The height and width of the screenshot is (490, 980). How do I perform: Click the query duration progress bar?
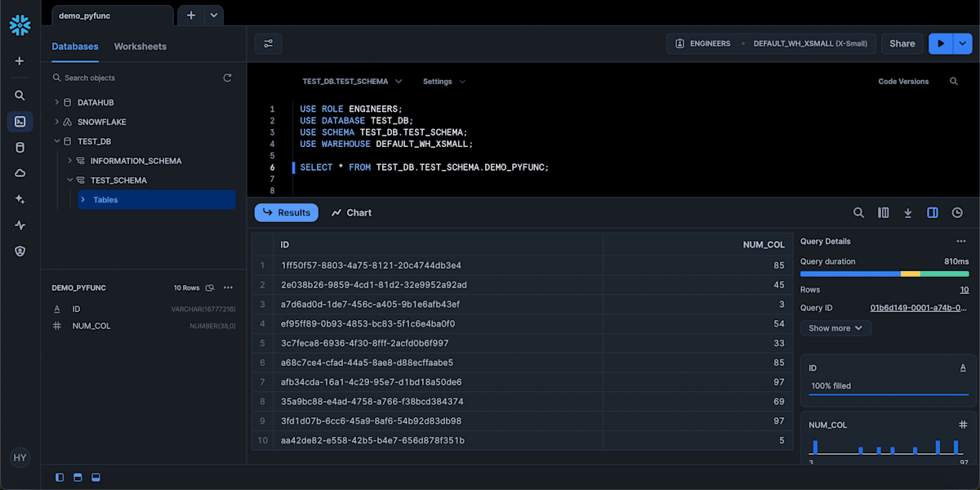(884, 274)
